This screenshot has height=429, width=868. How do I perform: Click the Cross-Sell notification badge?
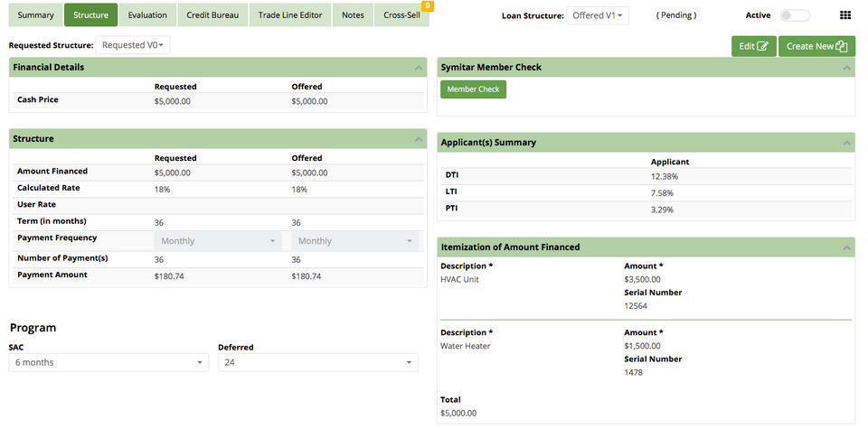428,6
